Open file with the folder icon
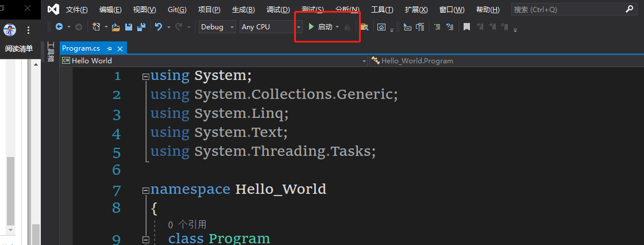Viewport: 644px width, 245px height. [116, 27]
